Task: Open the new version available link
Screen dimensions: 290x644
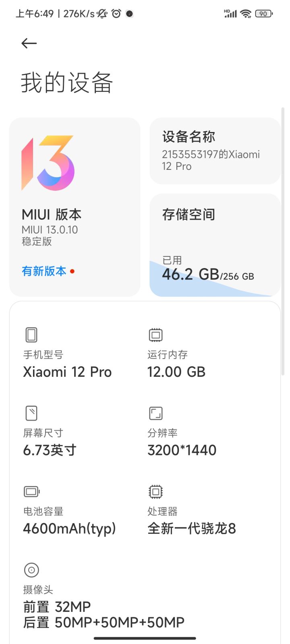Action: [x=44, y=271]
